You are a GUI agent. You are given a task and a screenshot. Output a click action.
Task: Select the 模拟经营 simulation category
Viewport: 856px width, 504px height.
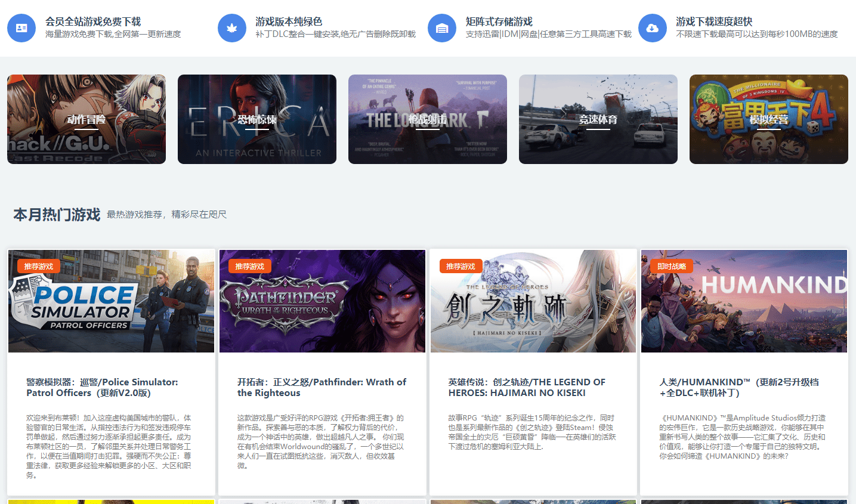tap(769, 119)
